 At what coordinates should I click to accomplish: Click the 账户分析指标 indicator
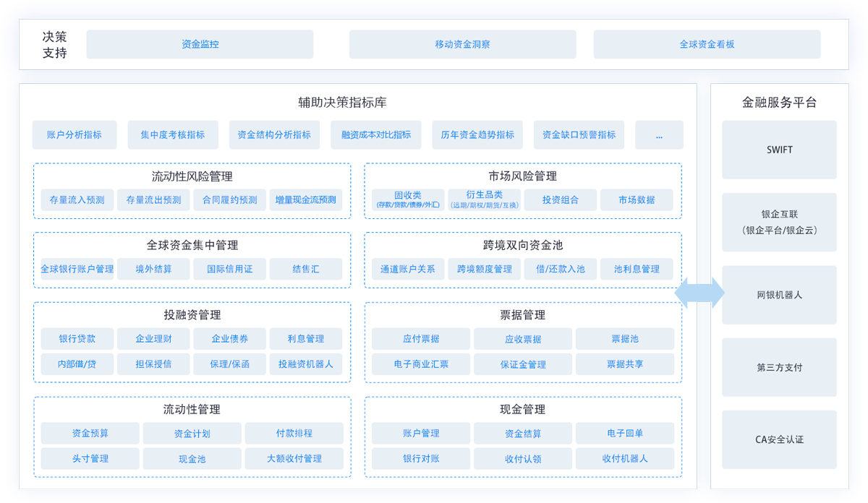click(75, 134)
